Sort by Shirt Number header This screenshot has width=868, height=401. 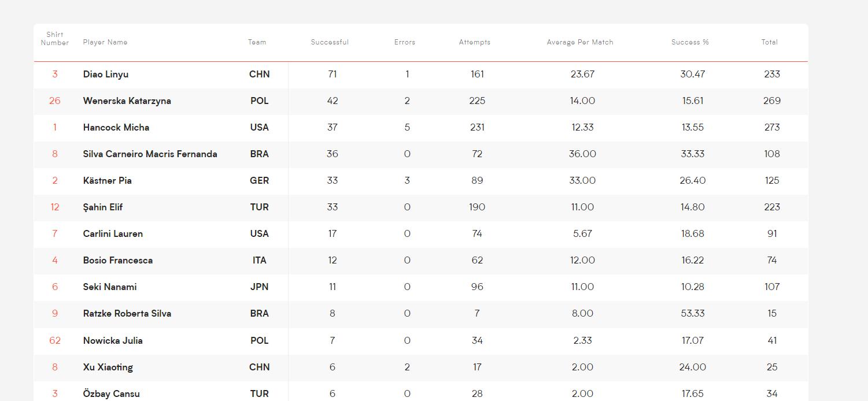point(55,39)
